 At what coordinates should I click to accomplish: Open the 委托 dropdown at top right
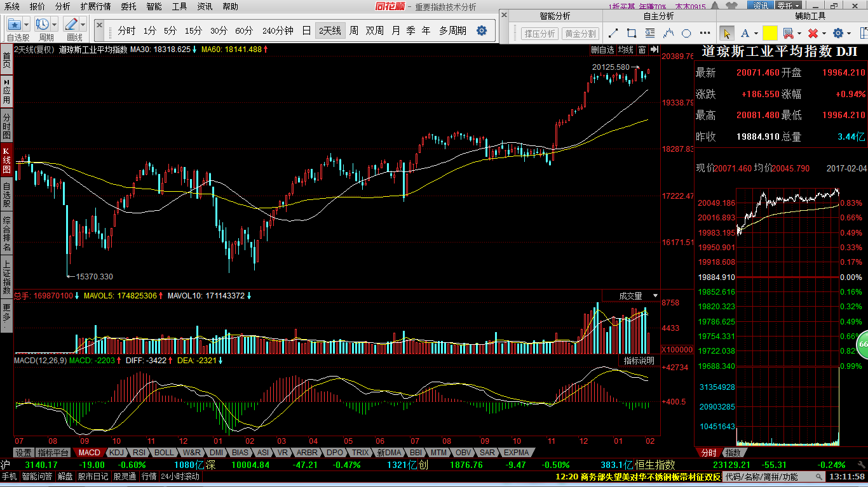pyautogui.click(x=788, y=6)
